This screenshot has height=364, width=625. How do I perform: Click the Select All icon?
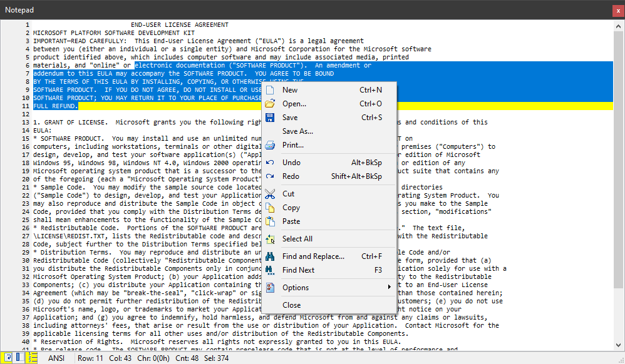(270, 239)
